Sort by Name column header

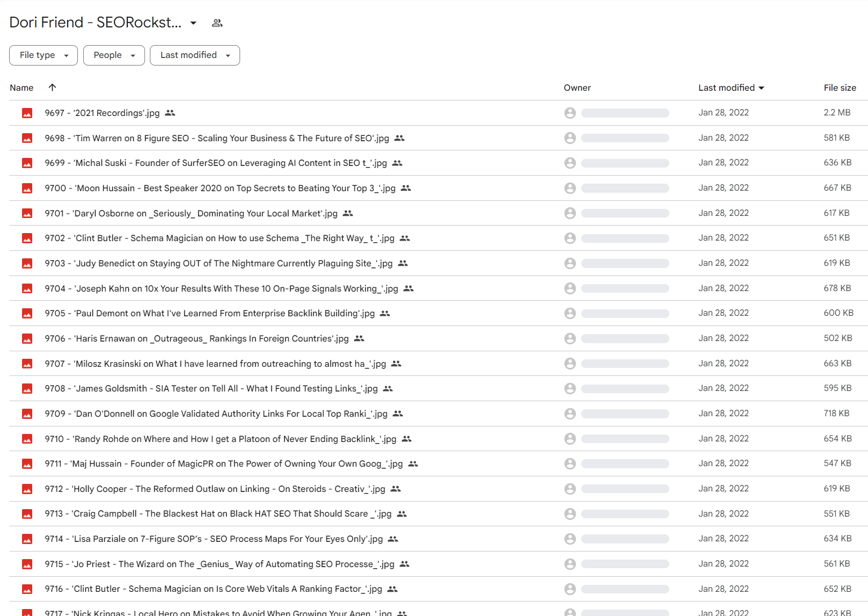click(x=21, y=88)
